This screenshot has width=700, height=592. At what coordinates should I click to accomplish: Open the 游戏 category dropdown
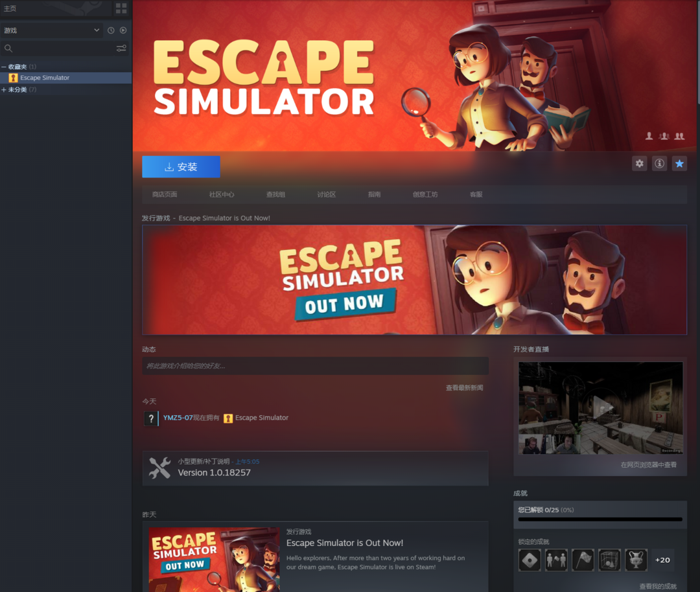pos(52,30)
